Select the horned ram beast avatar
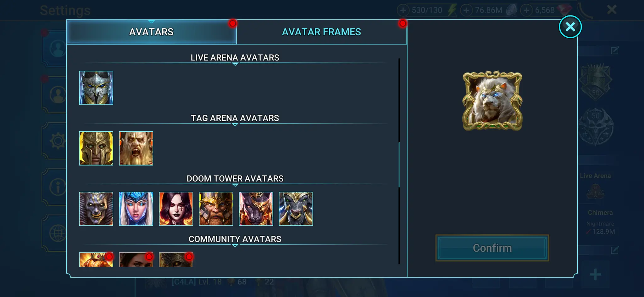This screenshot has height=297, width=644. (296, 209)
